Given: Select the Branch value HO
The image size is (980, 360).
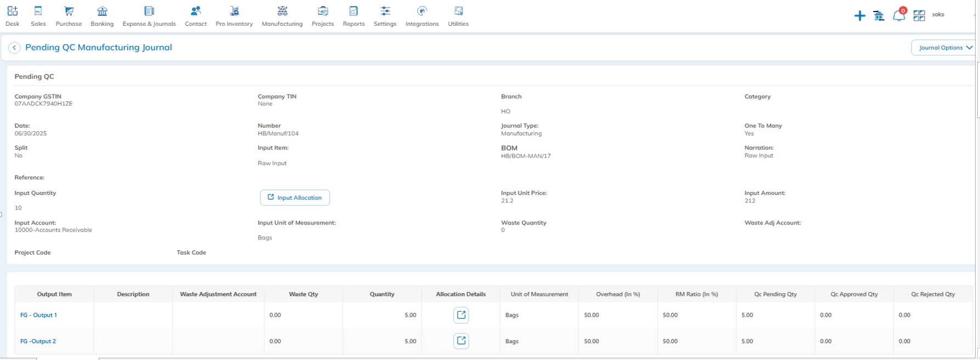Looking at the screenshot, I should click(505, 111).
